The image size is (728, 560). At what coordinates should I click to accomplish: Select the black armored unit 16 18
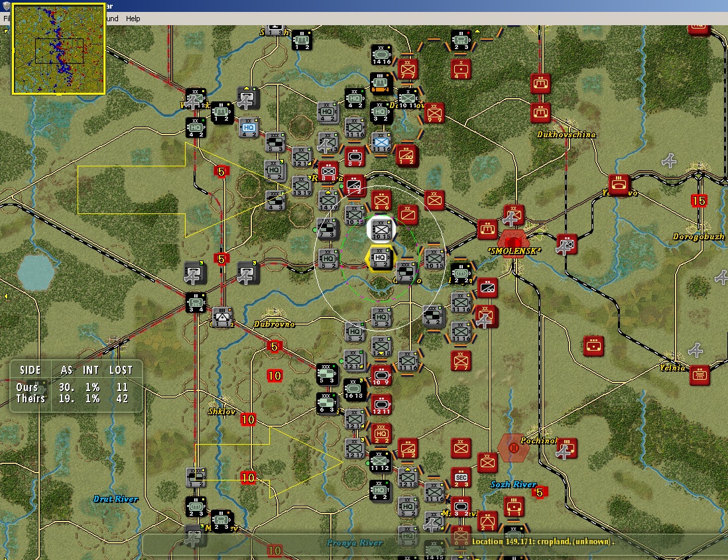(354, 390)
